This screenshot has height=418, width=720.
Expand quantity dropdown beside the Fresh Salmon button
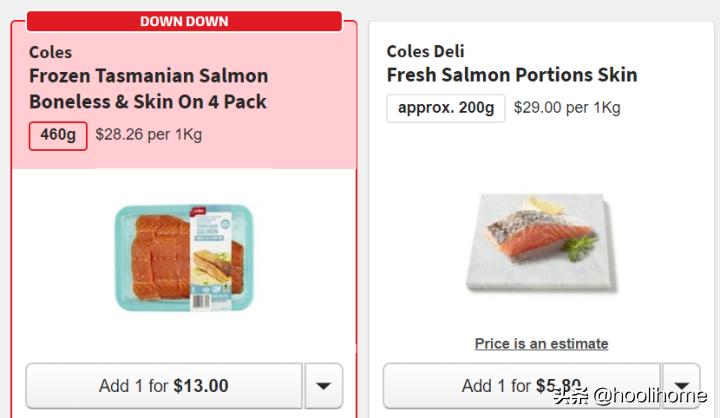pos(681,385)
